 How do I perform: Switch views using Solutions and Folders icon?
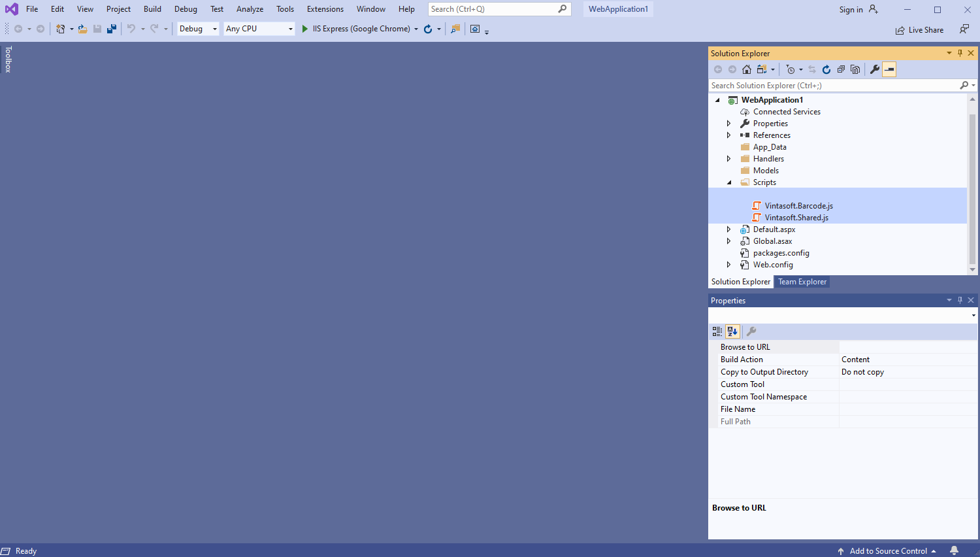click(x=762, y=69)
